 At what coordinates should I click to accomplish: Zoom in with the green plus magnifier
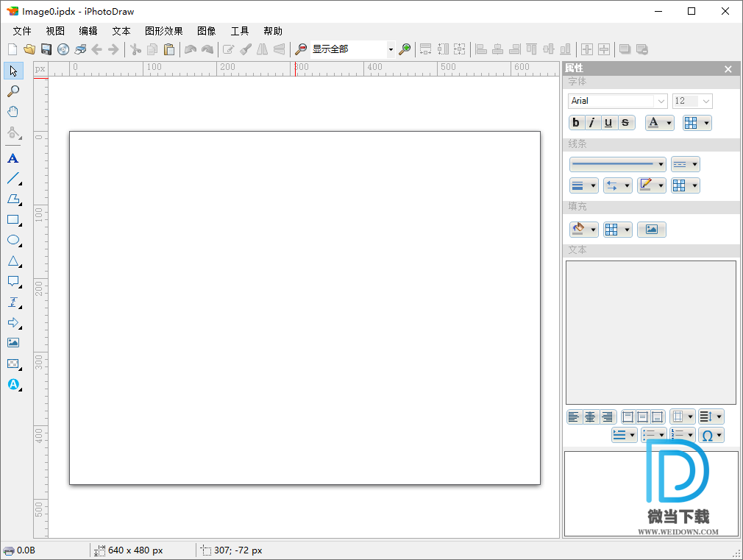[x=405, y=49]
